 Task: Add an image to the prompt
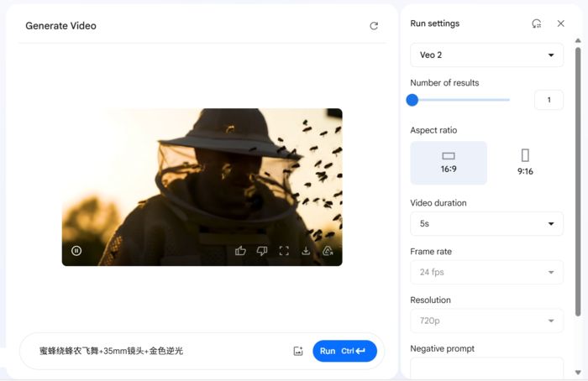click(297, 351)
